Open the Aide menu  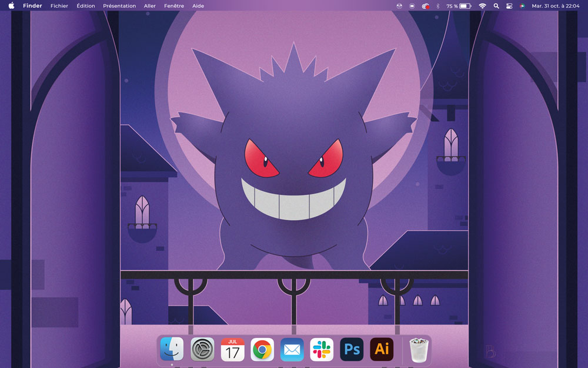(x=198, y=6)
